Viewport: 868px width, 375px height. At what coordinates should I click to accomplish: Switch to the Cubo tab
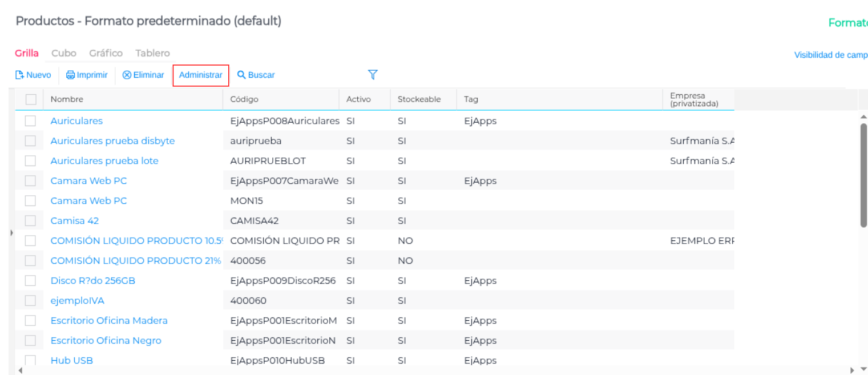coord(64,53)
